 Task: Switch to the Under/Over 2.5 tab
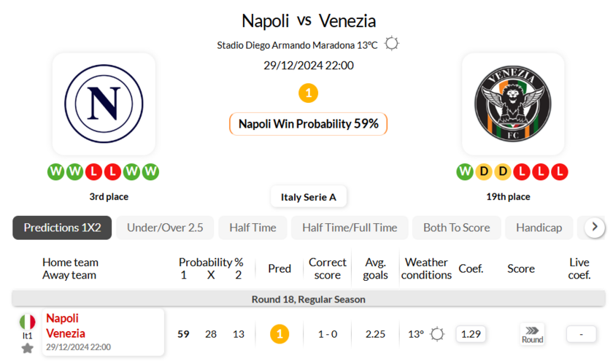point(165,228)
